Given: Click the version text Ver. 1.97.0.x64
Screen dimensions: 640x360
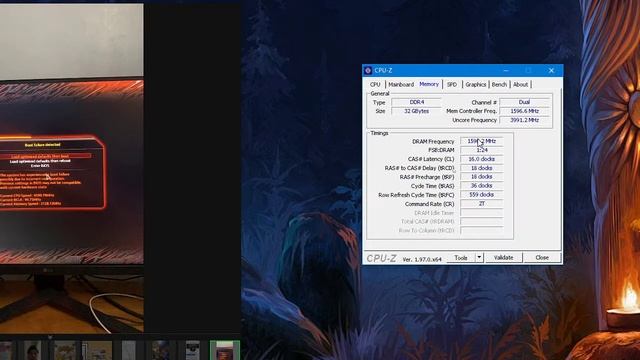Looking at the screenshot, I should tap(422, 260).
